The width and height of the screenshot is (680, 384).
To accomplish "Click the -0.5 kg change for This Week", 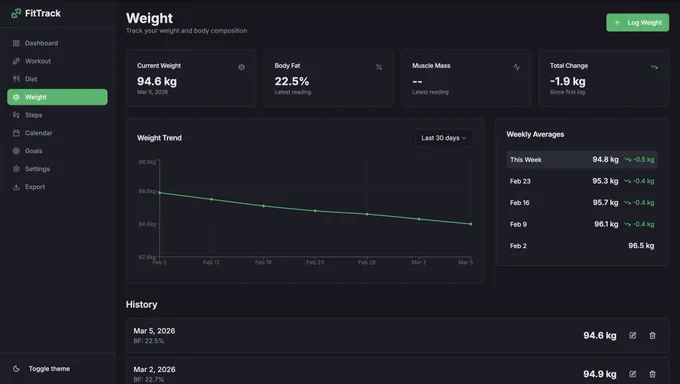I will tap(639, 160).
